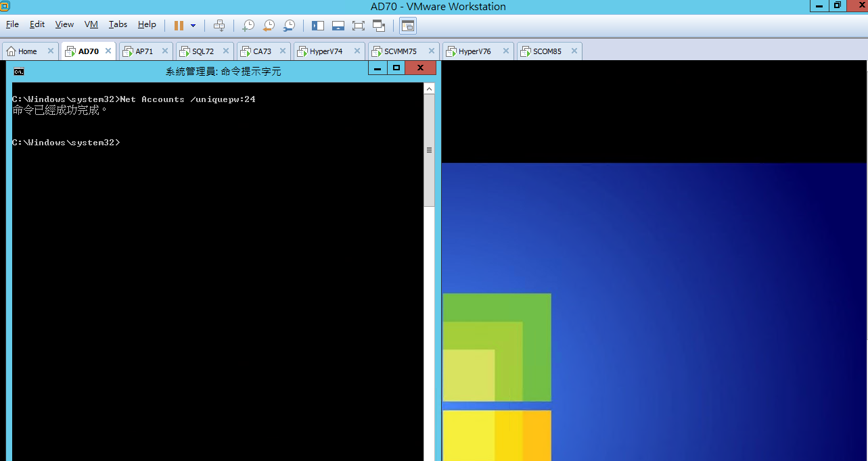This screenshot has height=461, width=868.
Task: Click the 命令已經成功完成 output line
Action: (60, 110)
